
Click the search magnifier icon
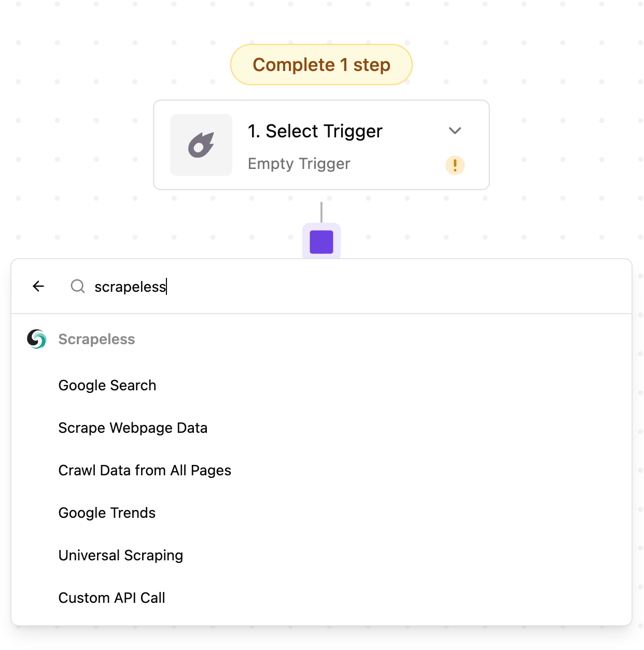(78, 286)
